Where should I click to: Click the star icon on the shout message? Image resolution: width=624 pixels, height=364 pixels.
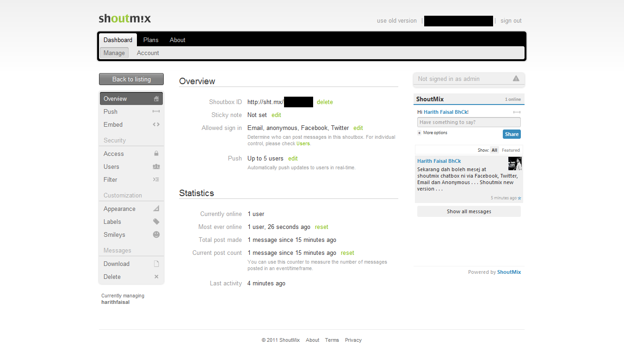(x=519, y=198)
